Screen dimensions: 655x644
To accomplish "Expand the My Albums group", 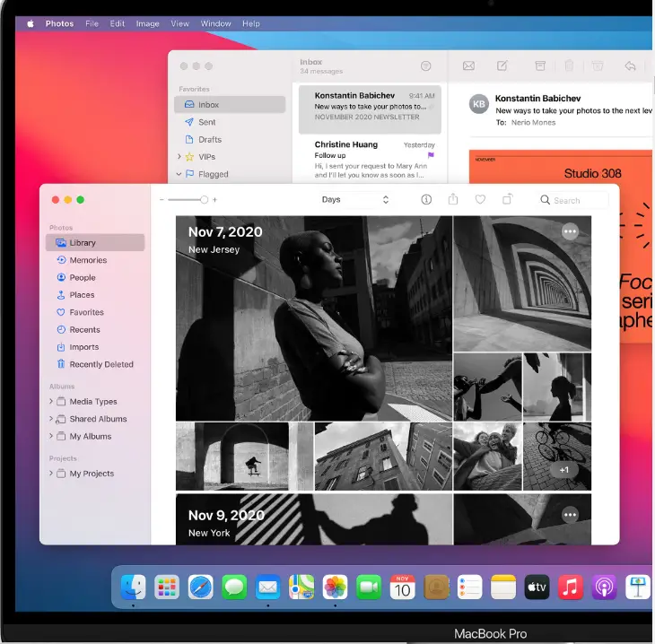I will 51,436.
